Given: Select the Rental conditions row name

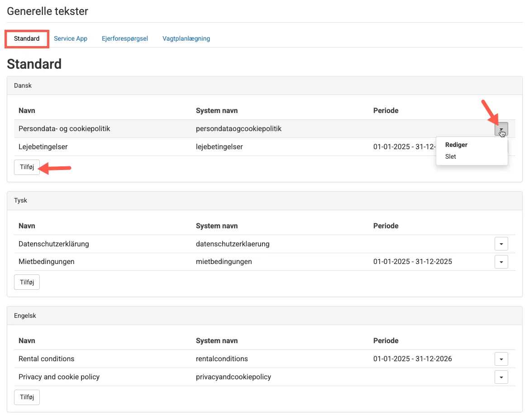Looking at the screenshot, I should pyautogui.click(x=46, y=359).
